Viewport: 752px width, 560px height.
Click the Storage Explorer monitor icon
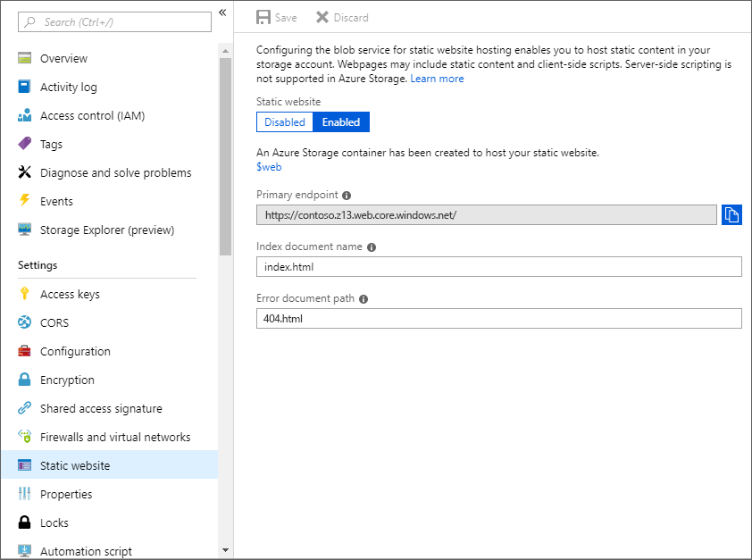pyautogui.click(x=24, y=230)
